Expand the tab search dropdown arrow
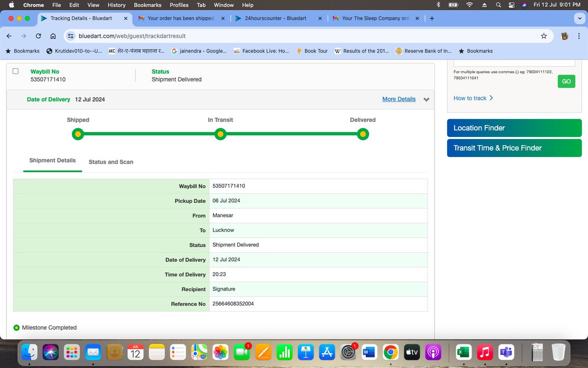588x368 pixels. tap(579, 18)
